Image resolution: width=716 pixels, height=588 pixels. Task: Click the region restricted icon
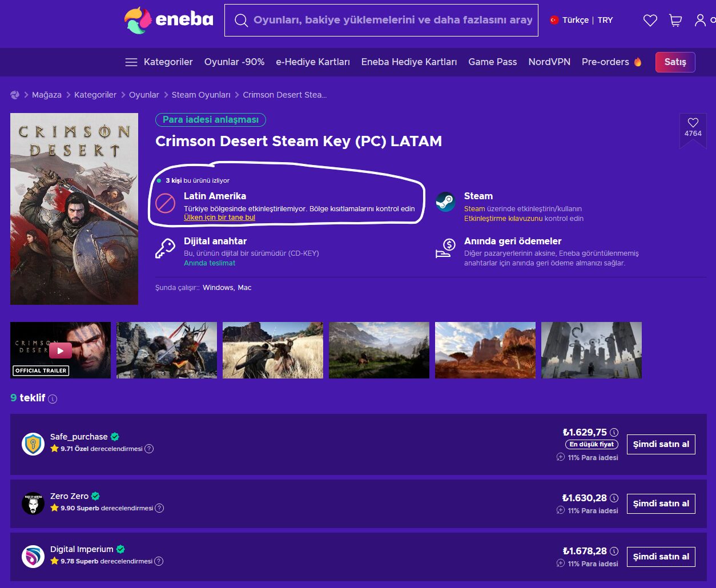[x=165, y=203]
